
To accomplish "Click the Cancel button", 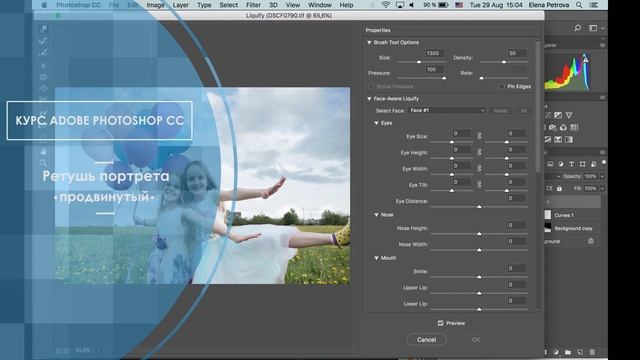I will pos(427,340).
